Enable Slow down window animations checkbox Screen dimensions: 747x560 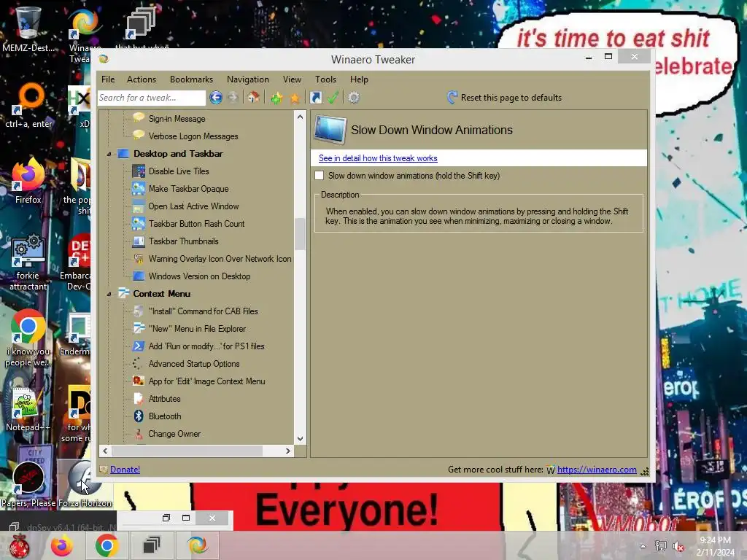pos(320,175)
